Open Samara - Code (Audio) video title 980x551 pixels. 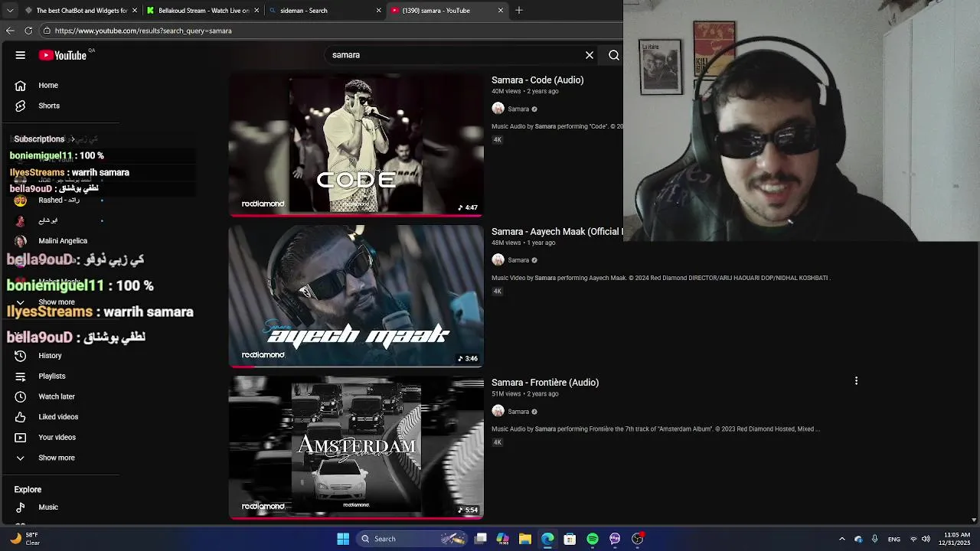pos(537,80)
